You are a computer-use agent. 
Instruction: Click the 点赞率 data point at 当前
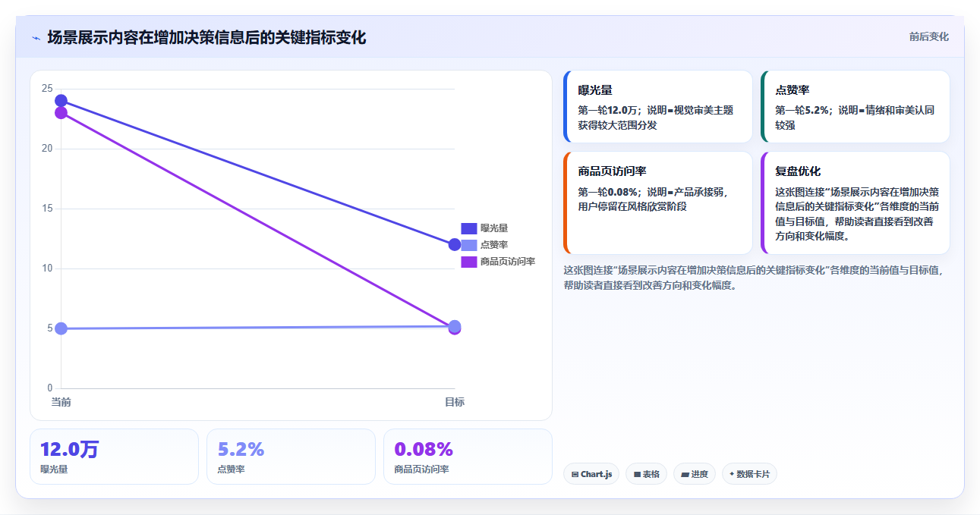pyautogui.click(x=61, y=328)
